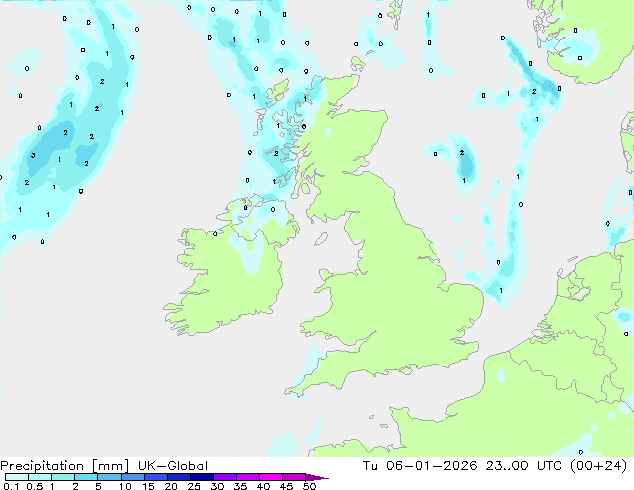Click the "0.1" legend scale label
Viewport: 634px width, 490px height.
(11, 486)
